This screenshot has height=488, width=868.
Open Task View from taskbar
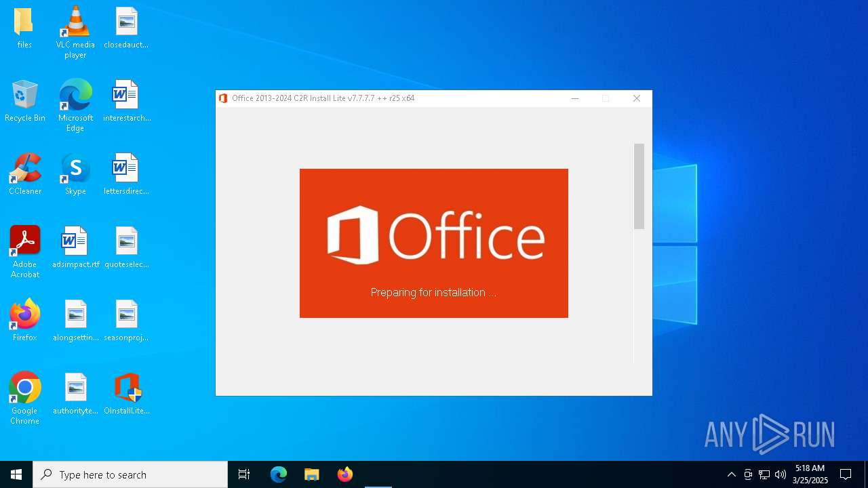click(x=244, y=474)
